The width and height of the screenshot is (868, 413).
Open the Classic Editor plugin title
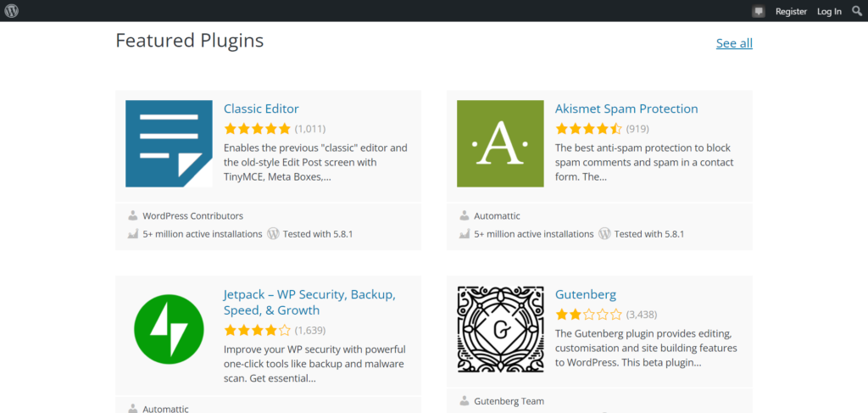click(x=261, y=109)
